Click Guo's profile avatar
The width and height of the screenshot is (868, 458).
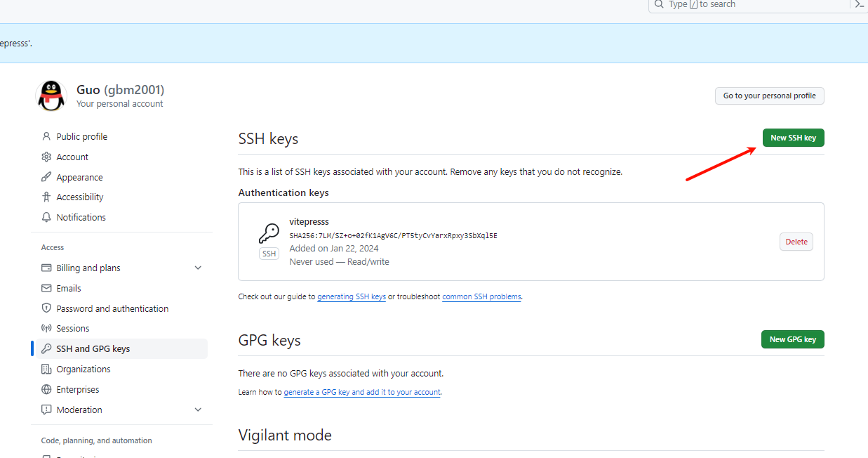point(51,96)
